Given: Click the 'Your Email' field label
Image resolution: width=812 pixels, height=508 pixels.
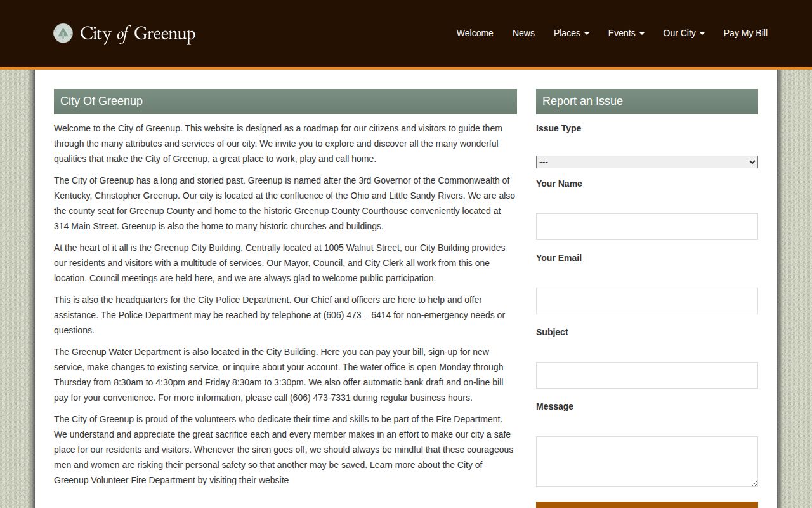Looking at the screenshot, I should pos(559,258).
